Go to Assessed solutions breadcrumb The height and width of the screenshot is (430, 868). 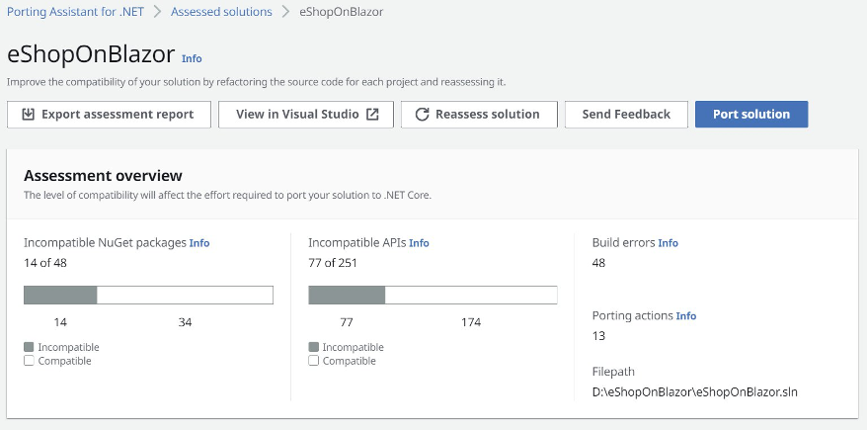click(x=221, y=12)
